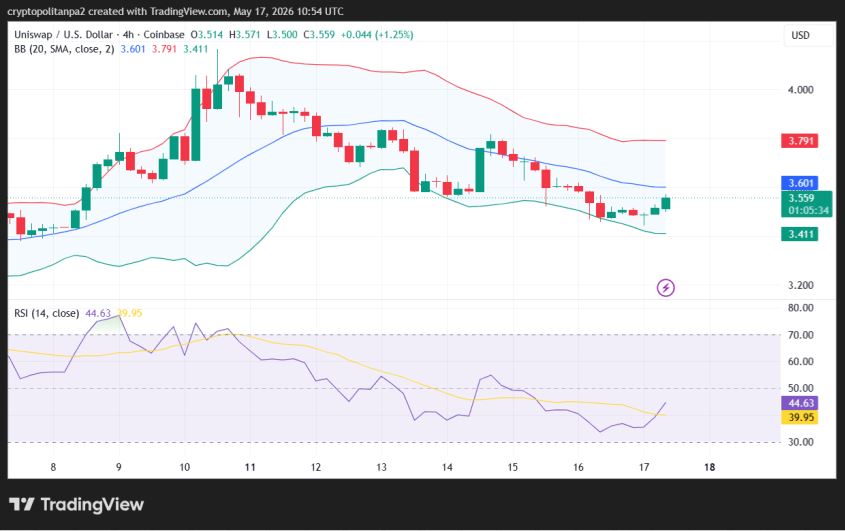Select the RSI (14, close) indicator legend
Viewport: 845px width, 531px height.
(x=46, y=313)
